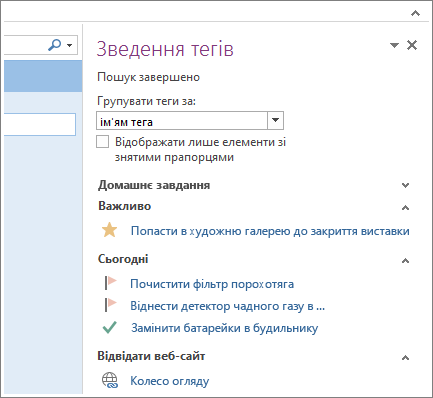Open the Замінити батарейки в будильнику note
Screen dimensions: 433x398
pos(225,328)
